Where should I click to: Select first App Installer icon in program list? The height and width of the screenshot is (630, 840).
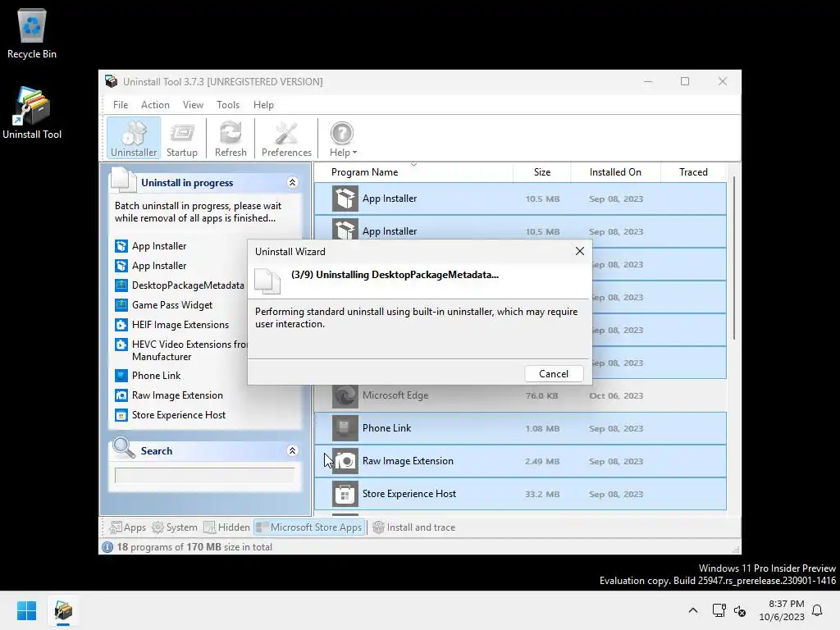click(345, 199)
